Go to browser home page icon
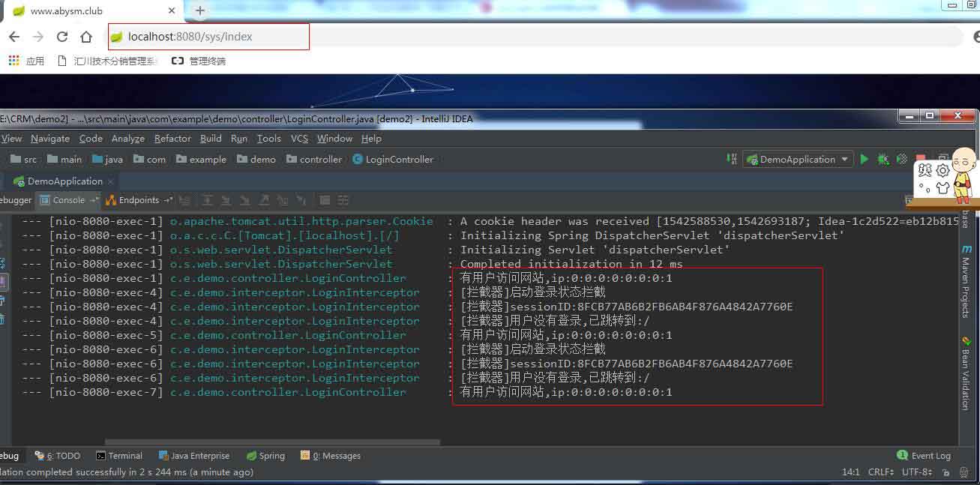The height and width of the screenshot is (485, 980). (86, 37)
